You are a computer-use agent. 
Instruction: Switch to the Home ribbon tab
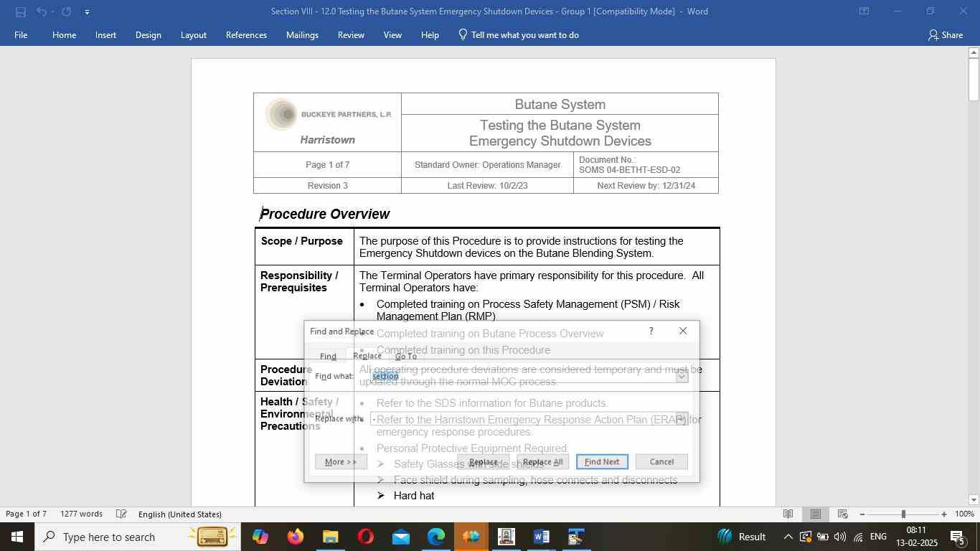coord(64,34)
